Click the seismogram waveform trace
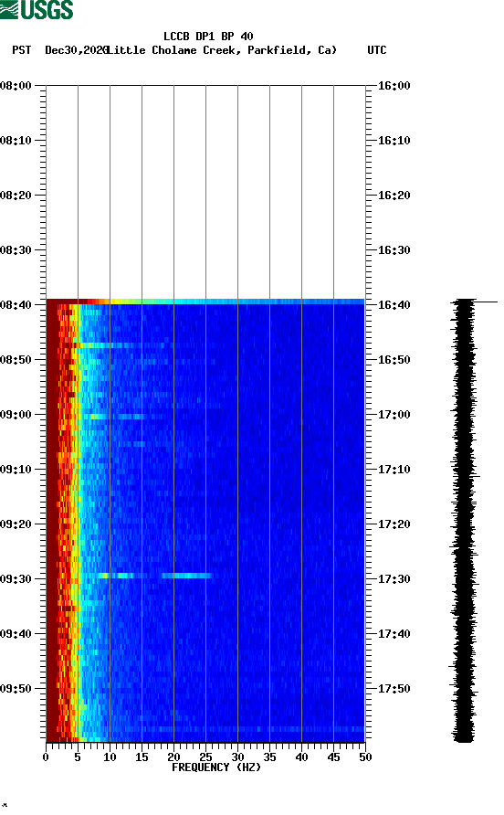Viewport: 504px width, 815px height. [x=464, y=520]
